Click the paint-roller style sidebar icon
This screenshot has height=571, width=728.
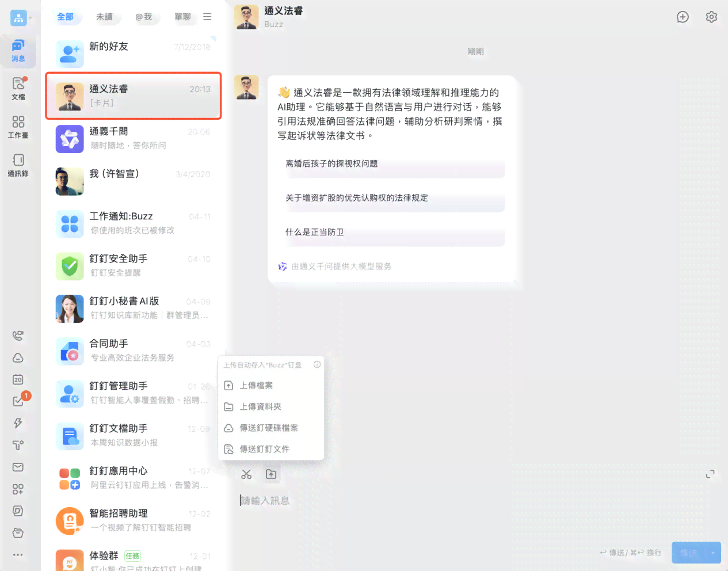pos(18,445)
